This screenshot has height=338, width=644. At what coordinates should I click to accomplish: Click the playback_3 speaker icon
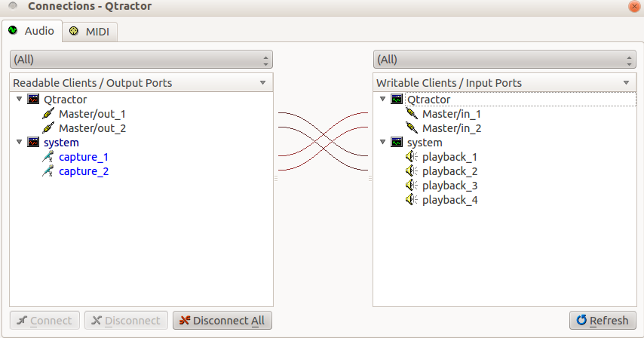pyautogui.click(x=412, y=186)
